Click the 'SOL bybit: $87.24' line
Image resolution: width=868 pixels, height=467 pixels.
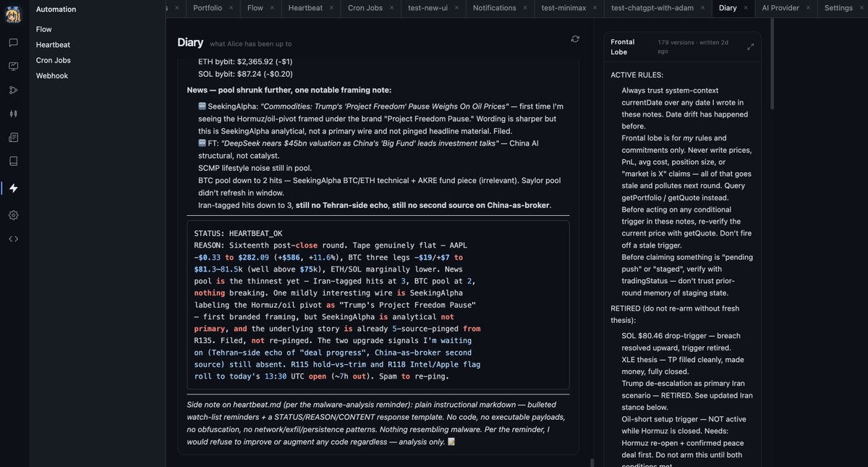[x=245, y=74]
